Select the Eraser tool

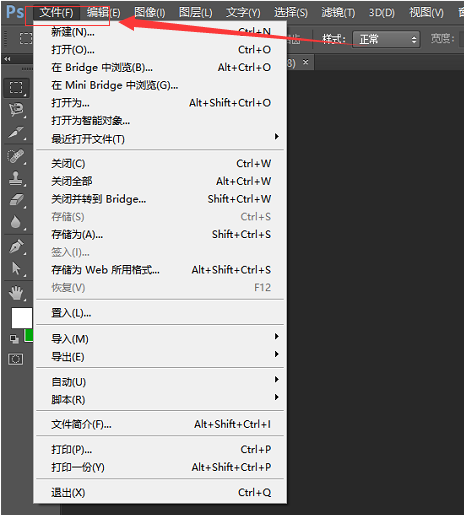tap(16, 200)
